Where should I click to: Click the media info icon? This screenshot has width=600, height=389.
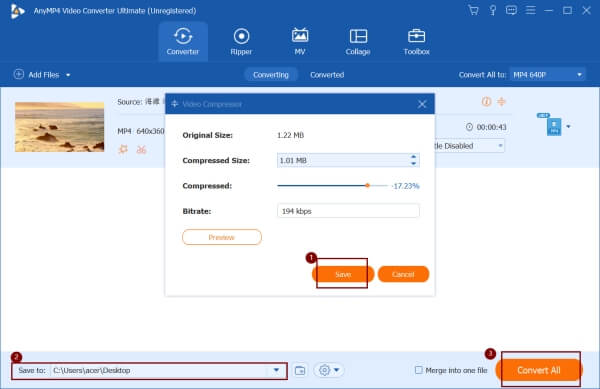click(486, 101)
